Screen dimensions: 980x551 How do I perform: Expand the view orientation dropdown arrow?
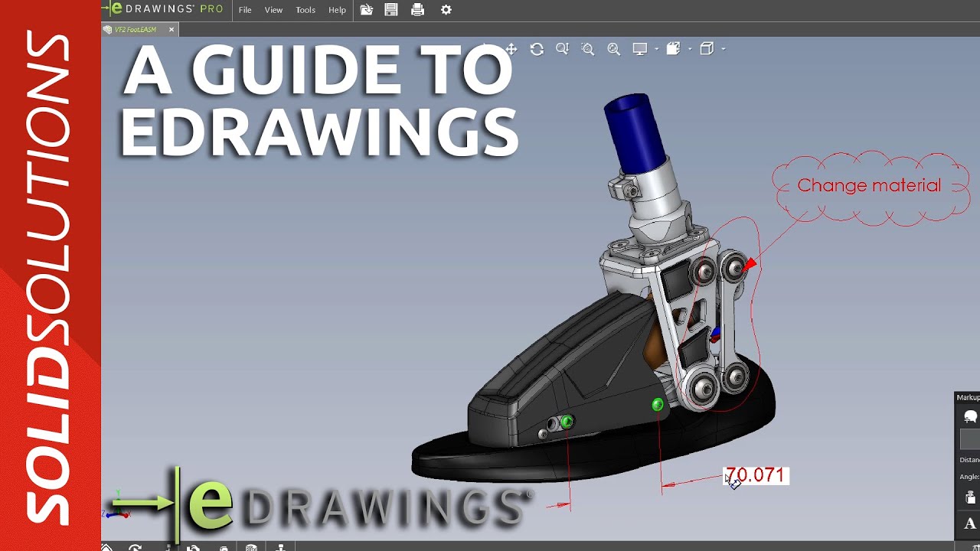click(x=724, y=49)
